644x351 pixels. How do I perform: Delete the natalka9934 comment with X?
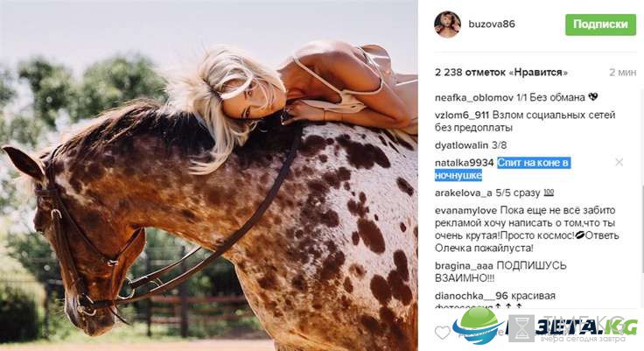[x=619, y=162]
